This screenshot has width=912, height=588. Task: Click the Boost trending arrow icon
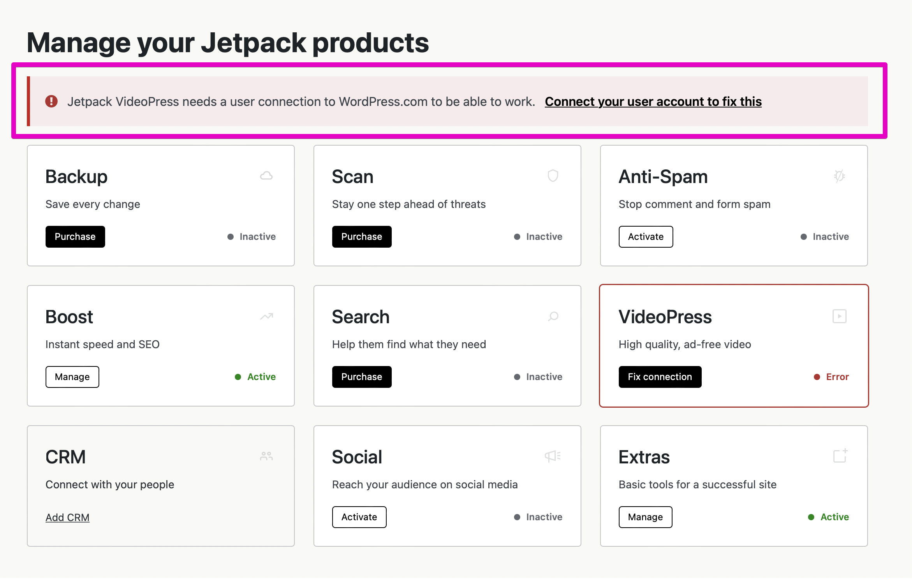(266, 316)
